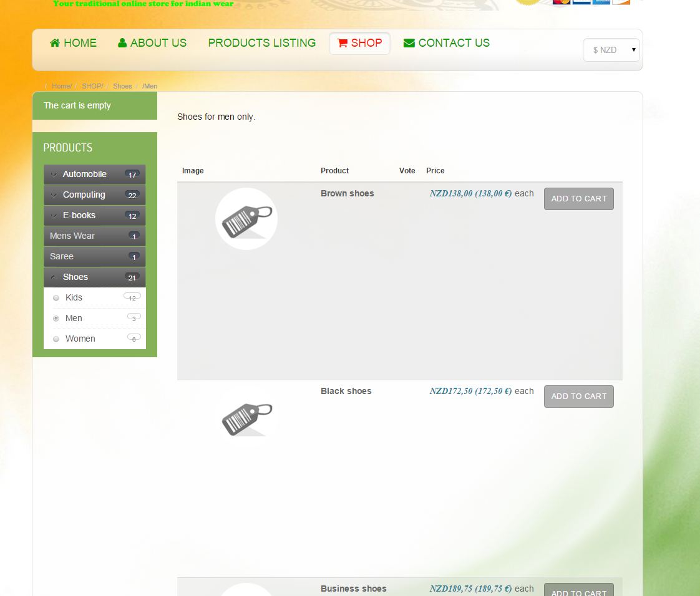Image resolution: width=700 pixels, height=596 pixels.
Task: Click the price NZD172,50 of Black shoes
Action: [x=470, y=391]
